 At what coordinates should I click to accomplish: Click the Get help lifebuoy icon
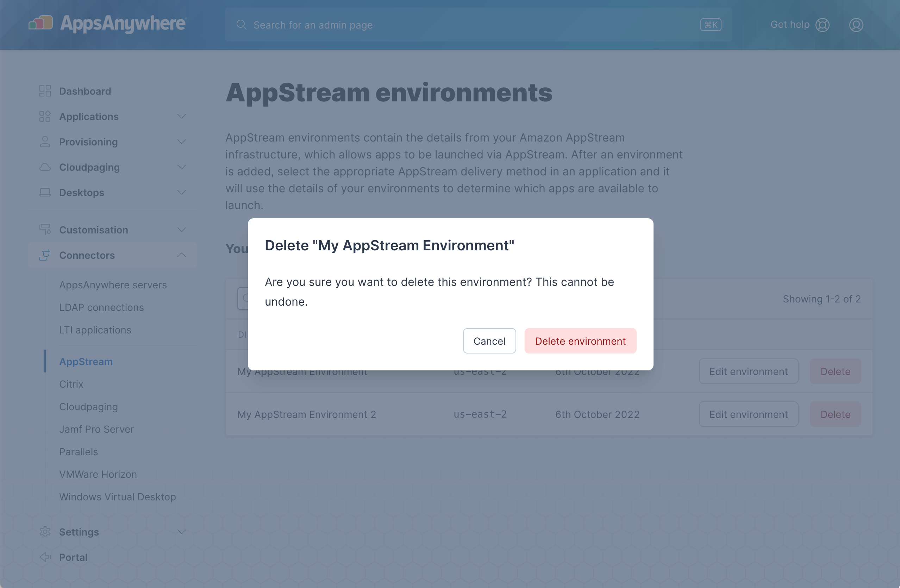pos(822,25)
